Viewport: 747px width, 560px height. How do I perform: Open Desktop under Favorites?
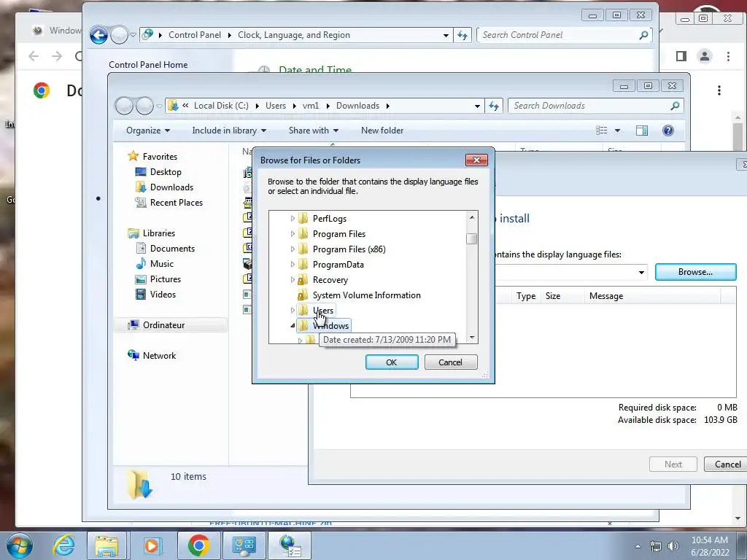166,172
